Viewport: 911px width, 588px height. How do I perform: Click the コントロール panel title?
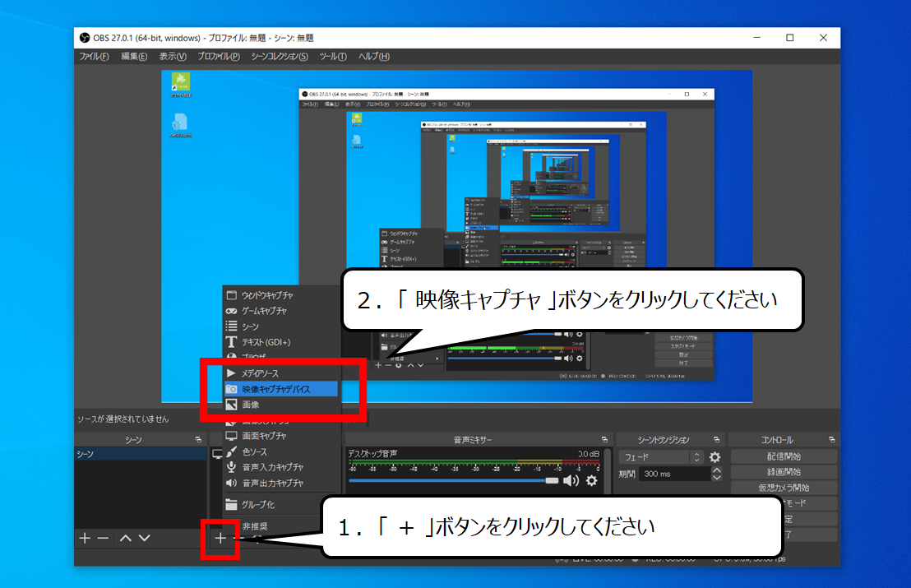777,440
